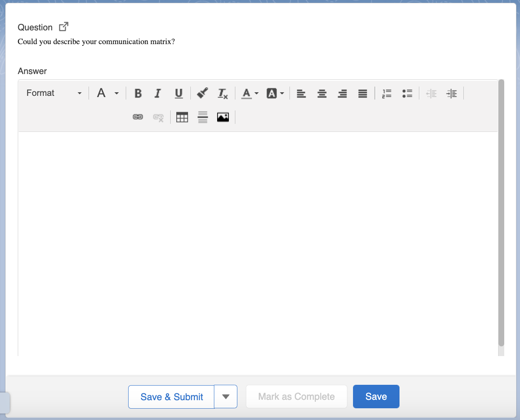Image resolution: width=520 pixels, height=420 pixels.
Task: Open the text color picker
Action: point(250,93)
